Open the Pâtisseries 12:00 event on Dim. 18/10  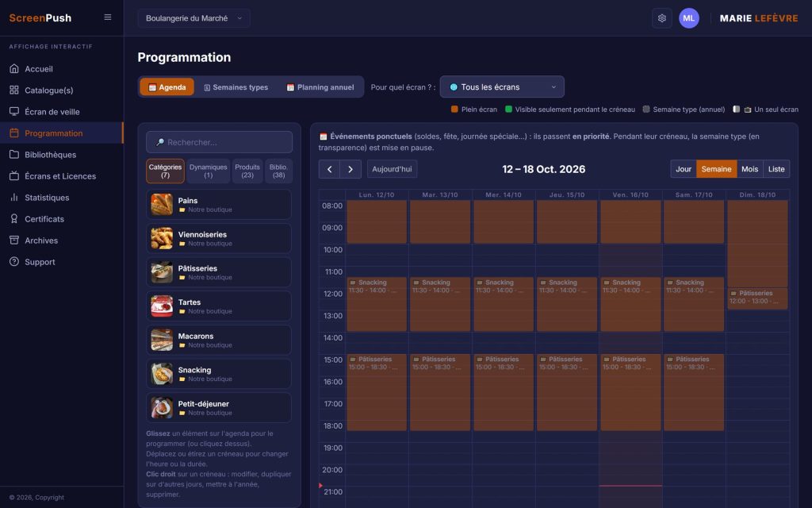[x=757, y=298]
